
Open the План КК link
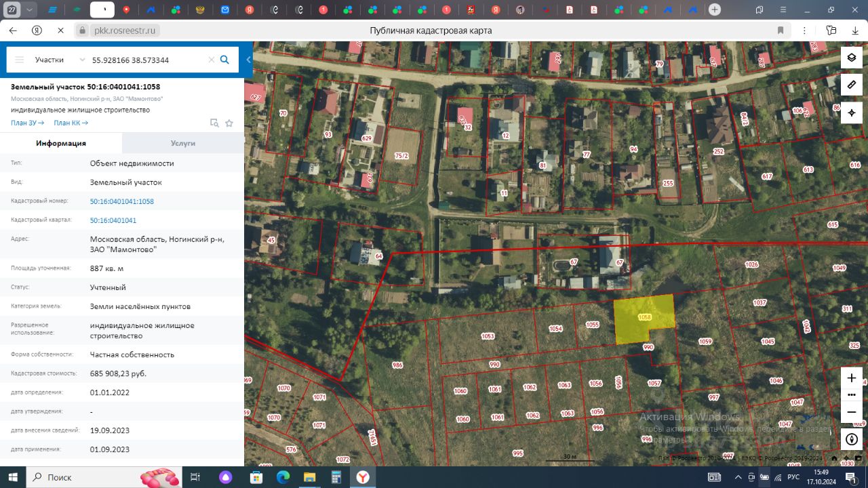(x=71, y=123)
